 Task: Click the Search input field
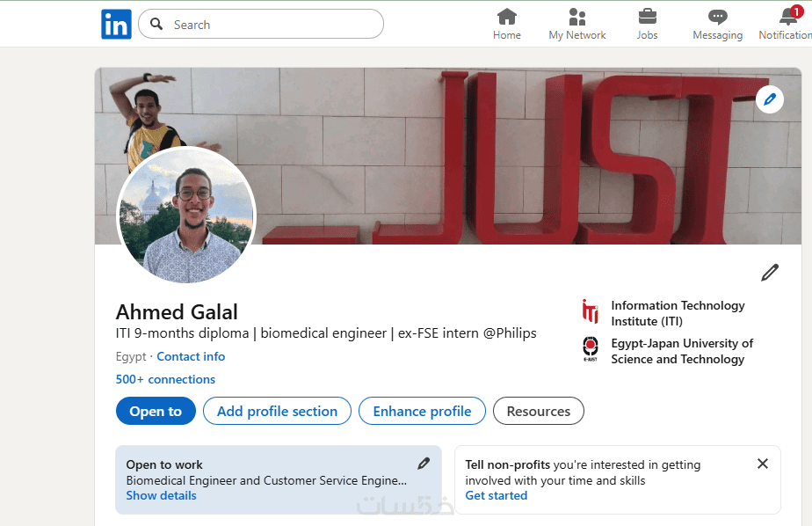tap(272, 25)
